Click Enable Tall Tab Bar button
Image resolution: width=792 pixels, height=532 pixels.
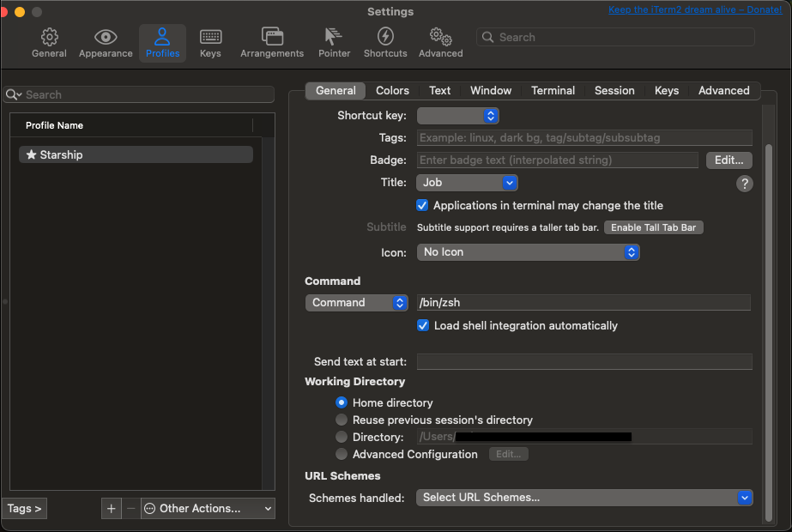[x=653, y=227]
